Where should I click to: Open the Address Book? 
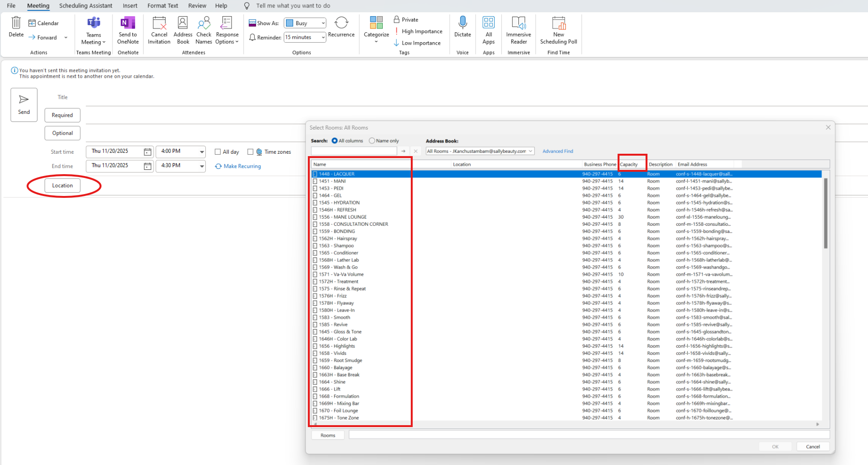pos(183,30)
